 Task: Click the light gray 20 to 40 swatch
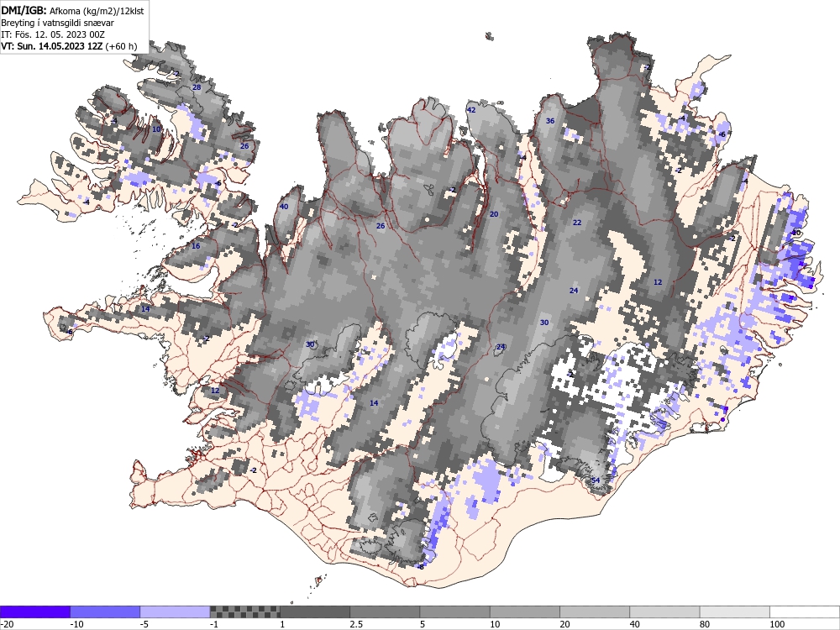[595, 612]
